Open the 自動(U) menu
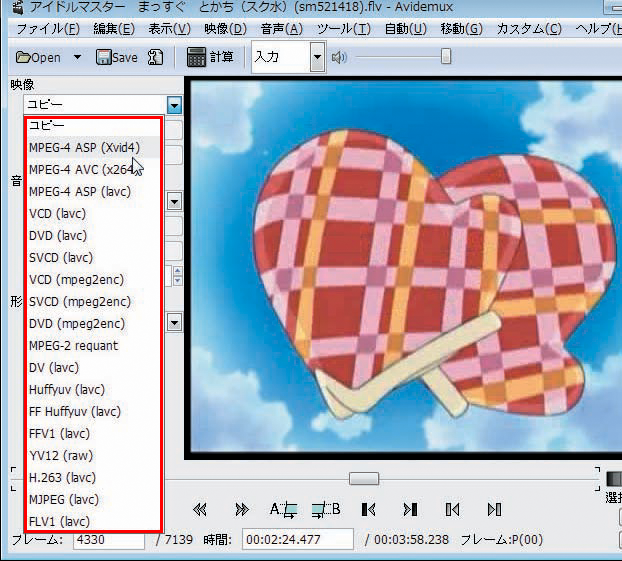The width and height of the screenshot is (622, 561). [405, 29]
